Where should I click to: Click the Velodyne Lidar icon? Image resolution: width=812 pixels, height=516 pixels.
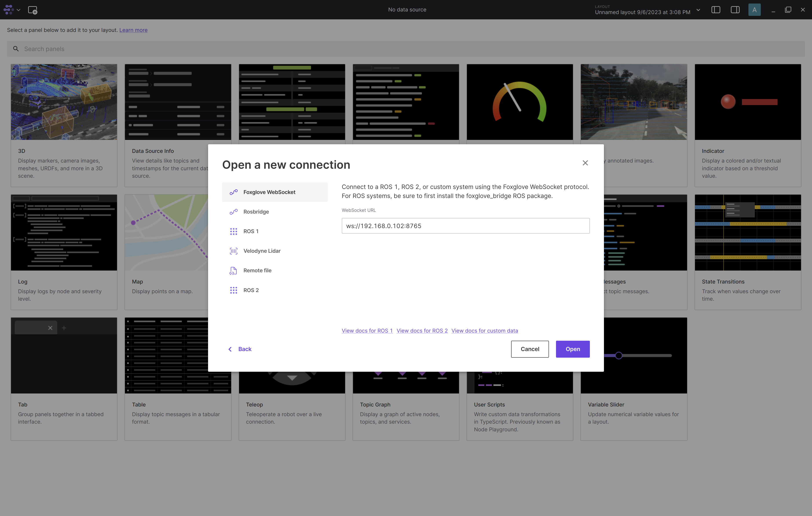[233, 251]
